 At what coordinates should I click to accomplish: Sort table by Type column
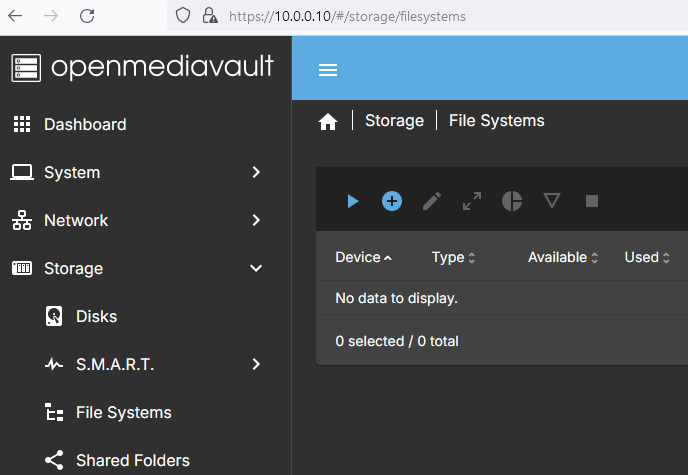453,257
